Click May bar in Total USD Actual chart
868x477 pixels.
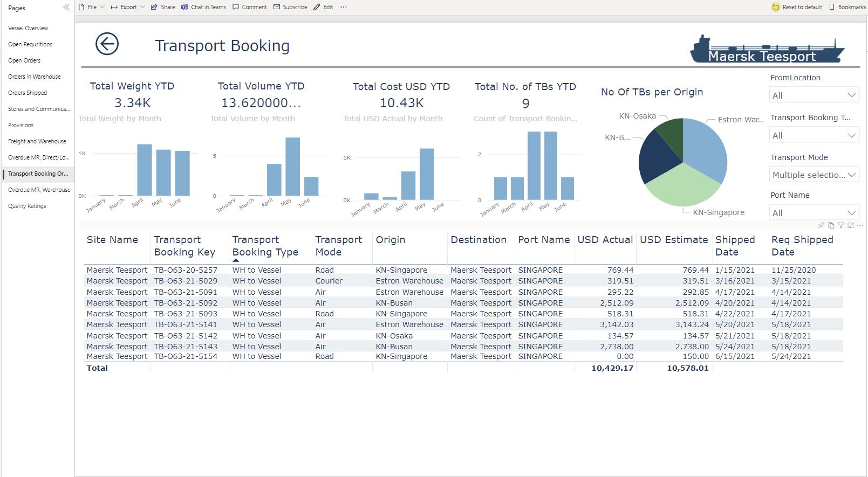pyautogui.click(x=427, y=174)
